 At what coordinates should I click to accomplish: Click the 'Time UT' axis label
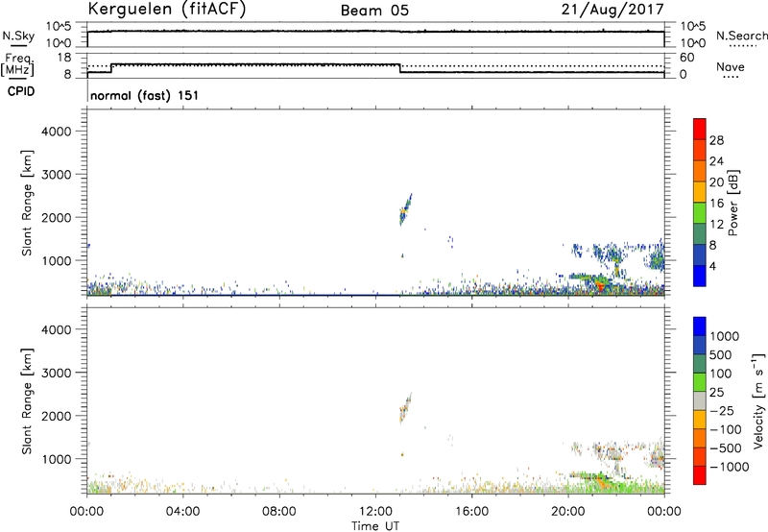tap(375, 526)
